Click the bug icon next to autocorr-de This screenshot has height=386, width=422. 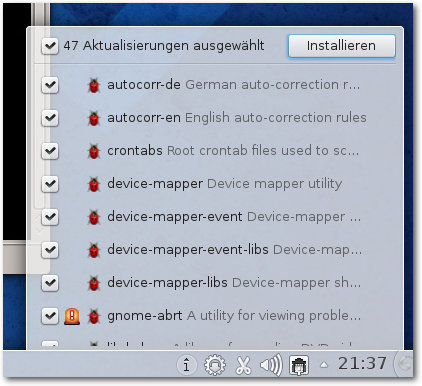click(94, 85)
